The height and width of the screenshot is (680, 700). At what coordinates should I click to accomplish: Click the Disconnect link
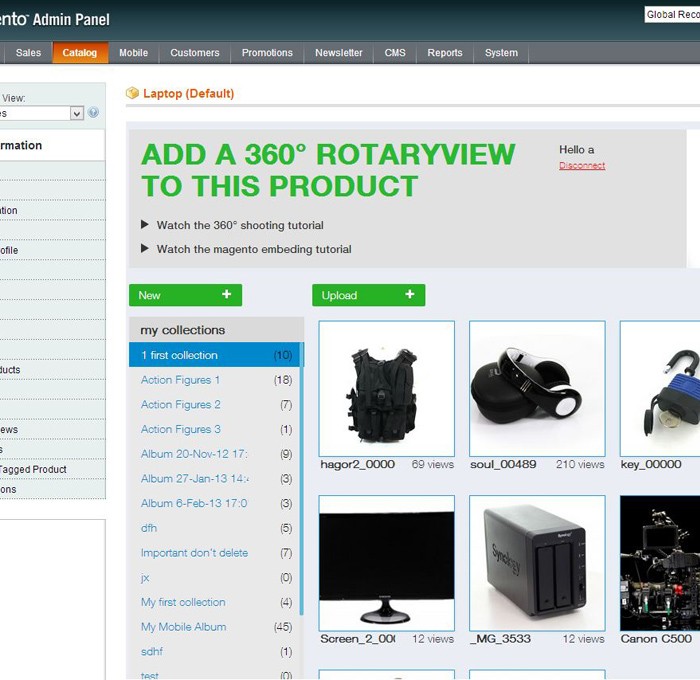[x=582, y=166]
